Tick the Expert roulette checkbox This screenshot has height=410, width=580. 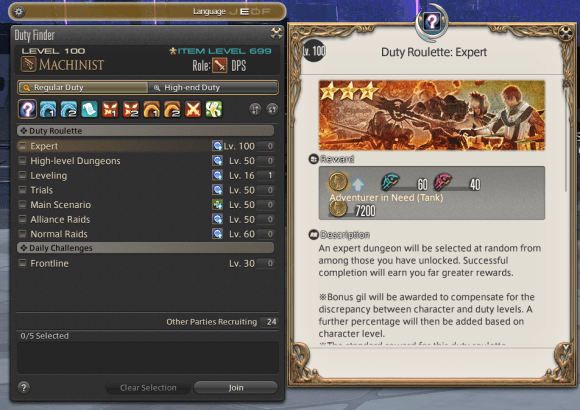tap(23, 146)
